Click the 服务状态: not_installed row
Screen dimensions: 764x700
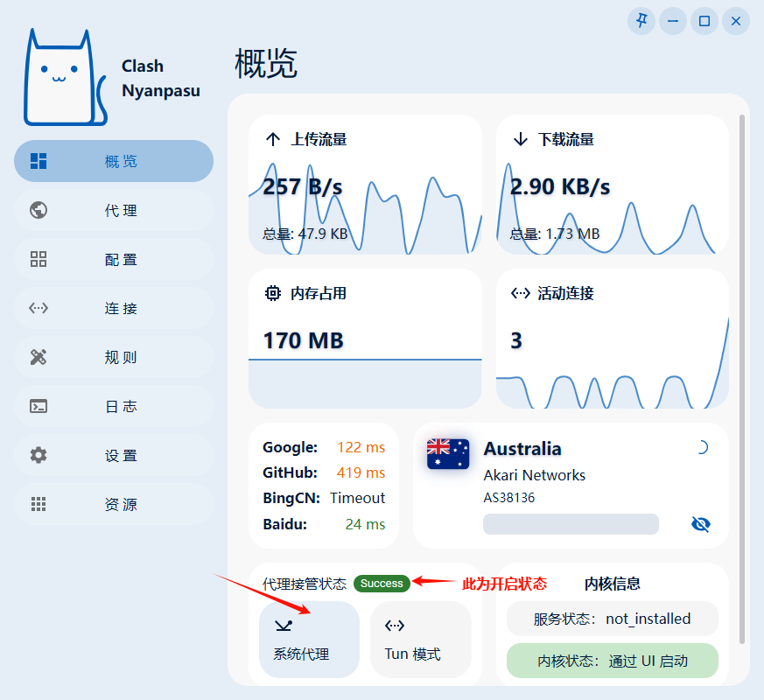pyautogui.click(x=612, y=619)
